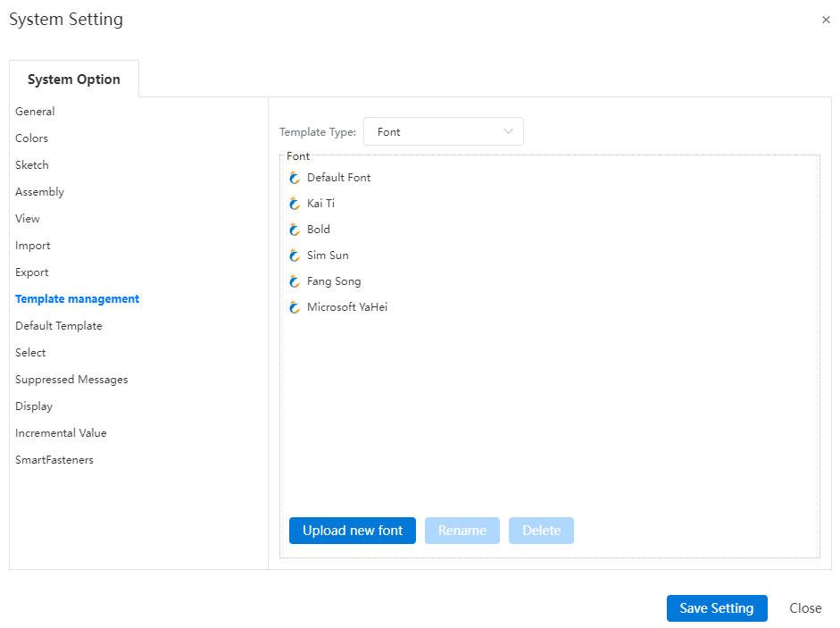
Task: Open the View settings section
Action: pos(28,219)
